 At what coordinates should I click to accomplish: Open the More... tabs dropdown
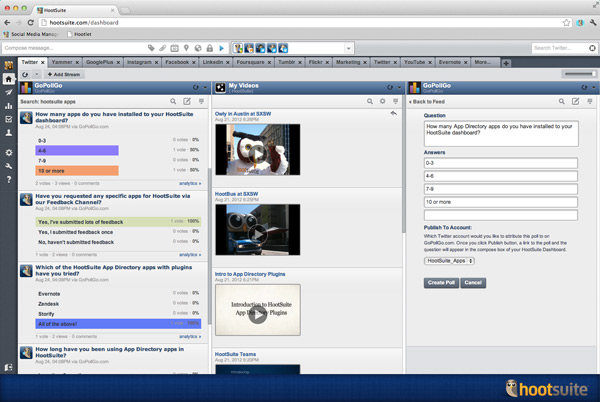[x=485, y=62]
